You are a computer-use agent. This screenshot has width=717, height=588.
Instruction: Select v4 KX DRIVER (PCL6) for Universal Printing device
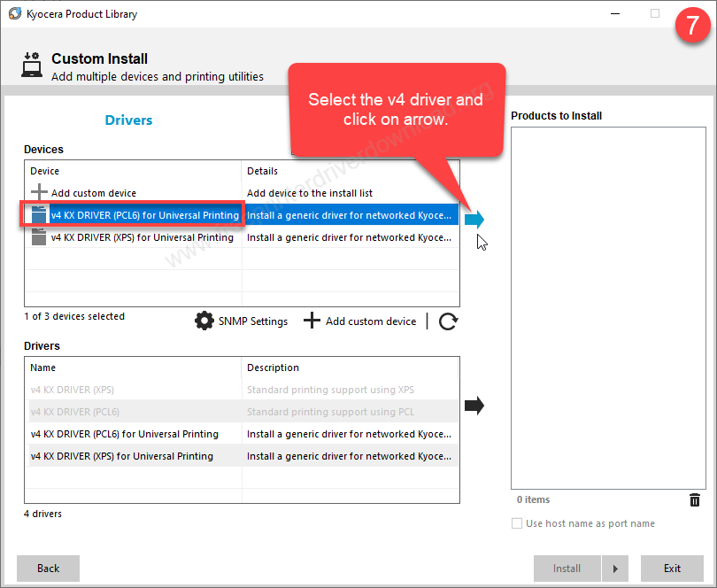144,215
